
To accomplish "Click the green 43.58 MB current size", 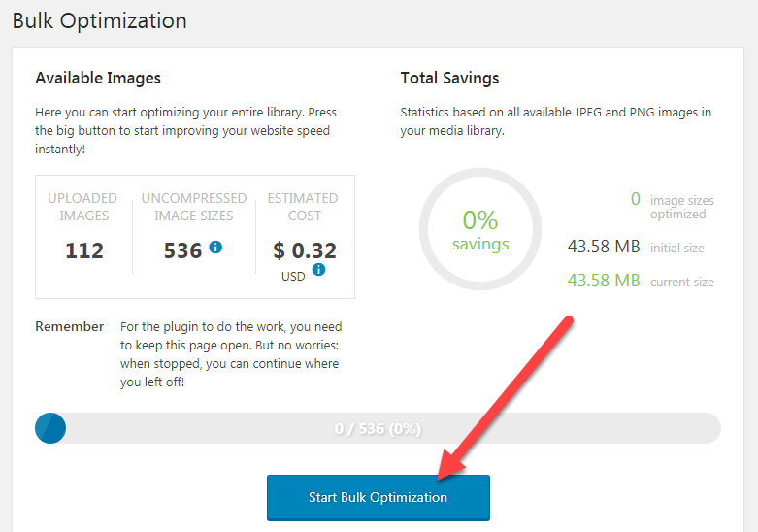I will [604, 281].
